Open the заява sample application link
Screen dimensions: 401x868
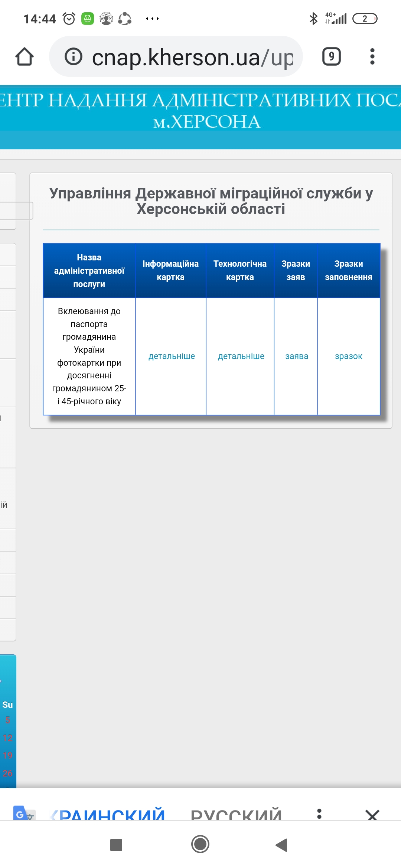pos(296,356)
